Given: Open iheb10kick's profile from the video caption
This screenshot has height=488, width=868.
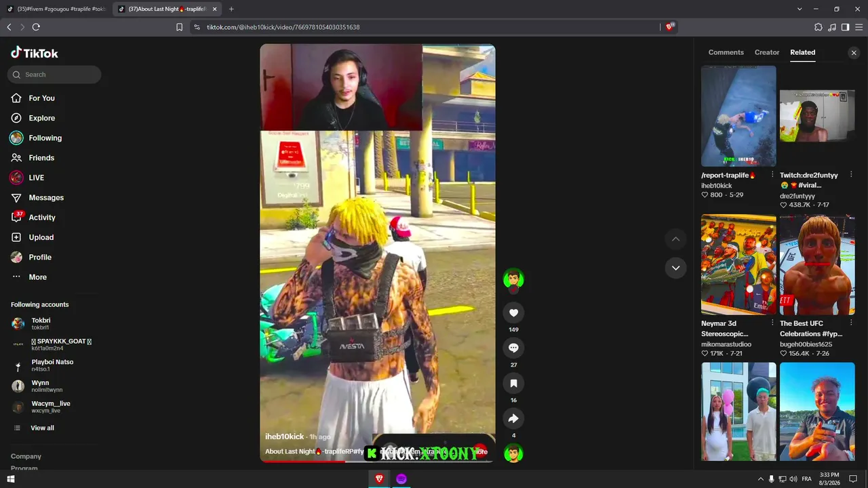Looking at the screenshot, I should tap(284, 436).
